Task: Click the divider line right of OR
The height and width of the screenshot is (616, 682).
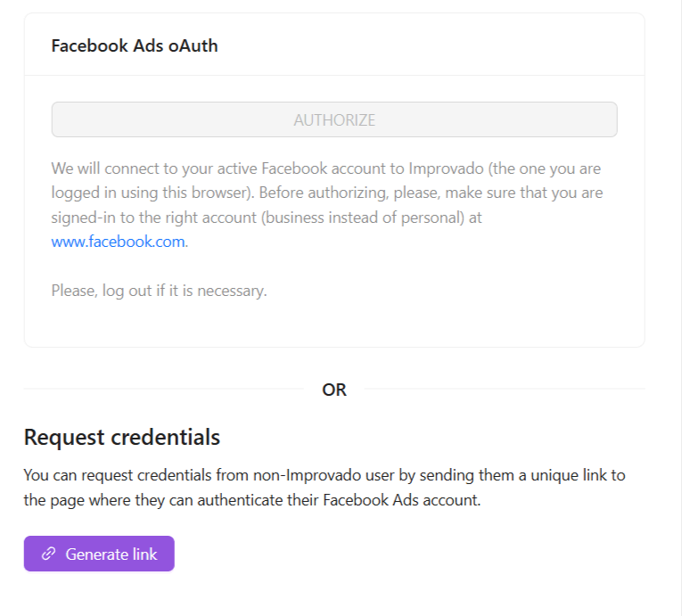Action: point(504,389)
